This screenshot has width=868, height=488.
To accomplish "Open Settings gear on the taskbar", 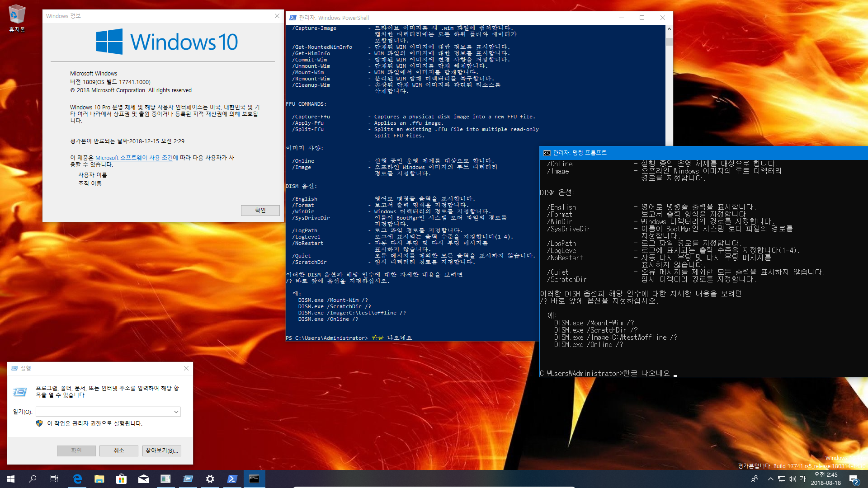I will pos(210,479).
